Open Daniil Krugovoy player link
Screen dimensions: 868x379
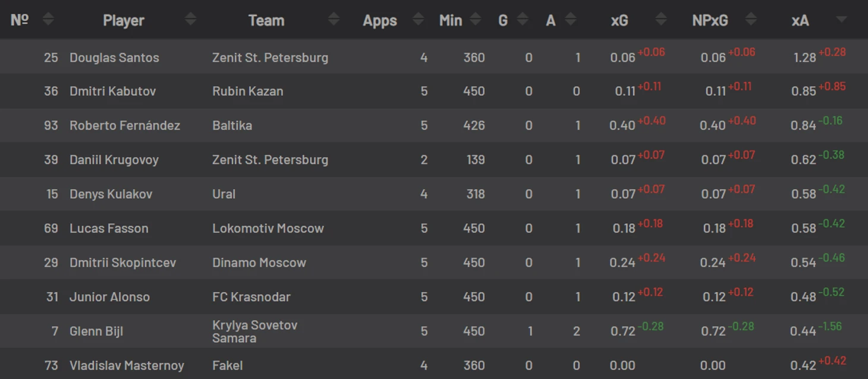[x=114, y=159]
